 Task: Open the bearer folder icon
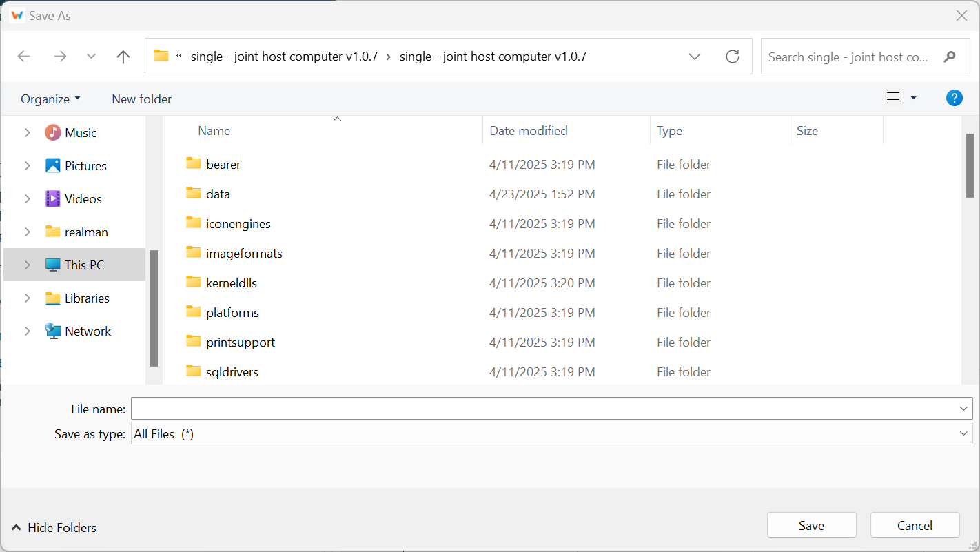(x=194, y=164)
